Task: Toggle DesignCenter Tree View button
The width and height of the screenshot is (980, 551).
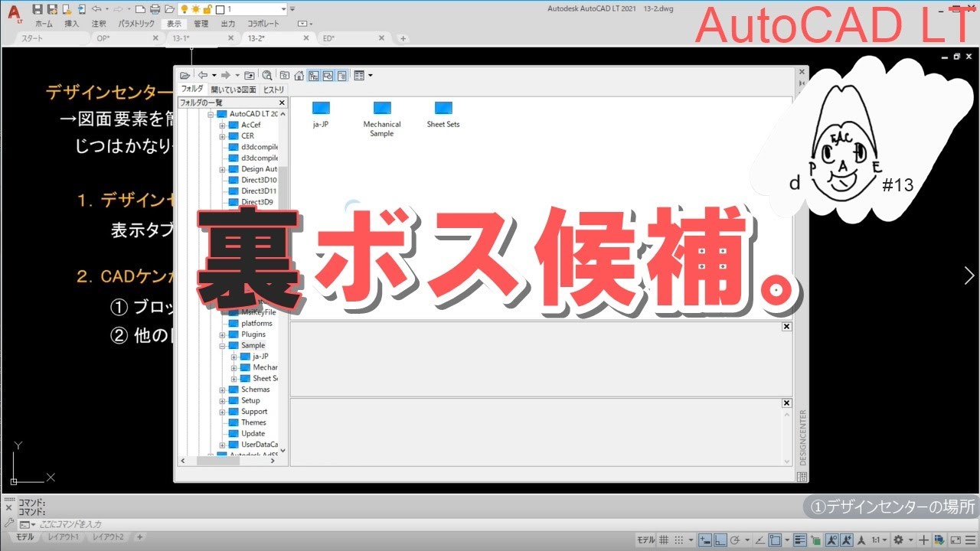Action: coord(314,75)
